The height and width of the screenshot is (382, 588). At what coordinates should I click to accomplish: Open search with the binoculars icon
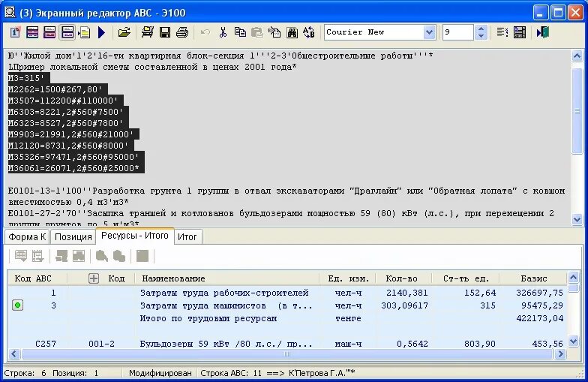(292, 32)
